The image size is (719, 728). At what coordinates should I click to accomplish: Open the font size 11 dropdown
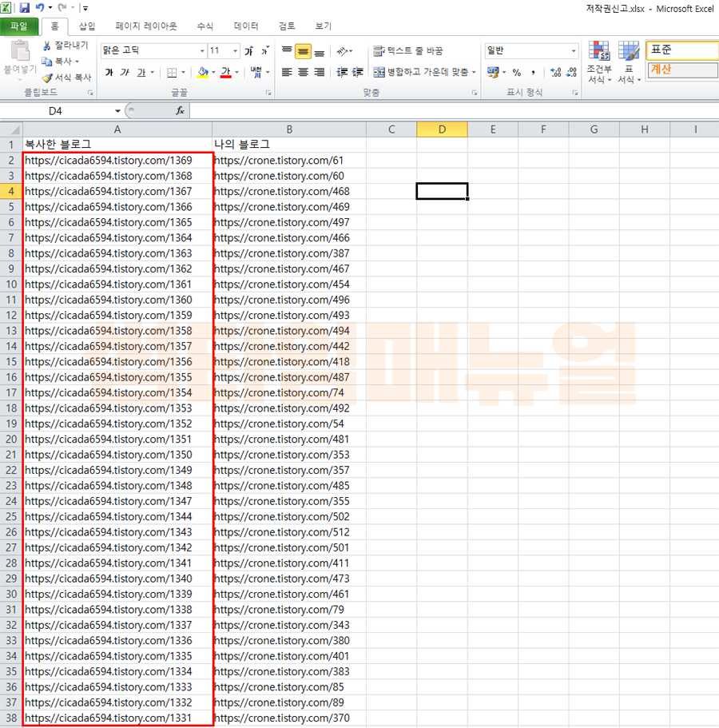tap(236, 50)
